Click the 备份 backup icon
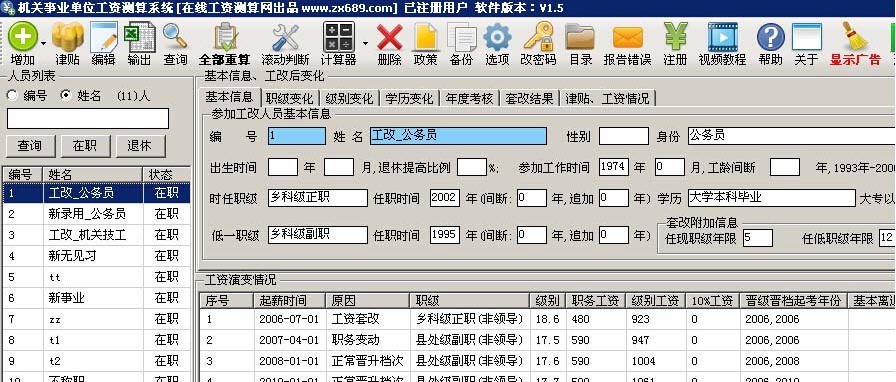 [x=461, y=37]
